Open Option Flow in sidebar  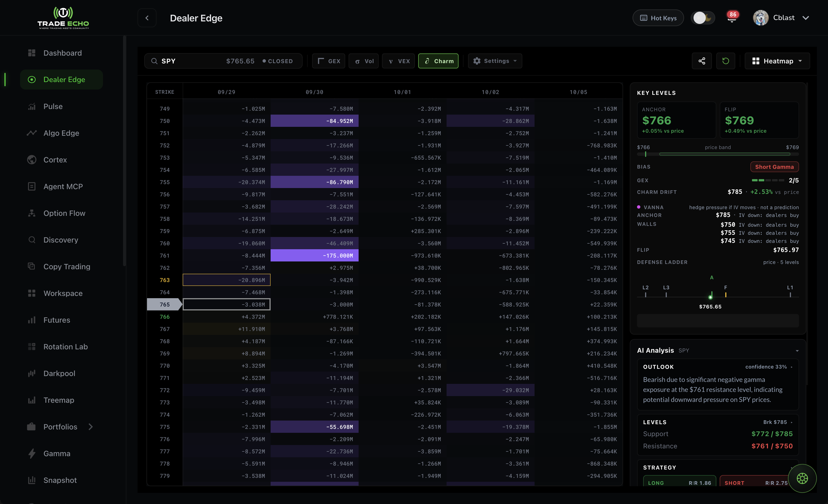coord(64,213)
